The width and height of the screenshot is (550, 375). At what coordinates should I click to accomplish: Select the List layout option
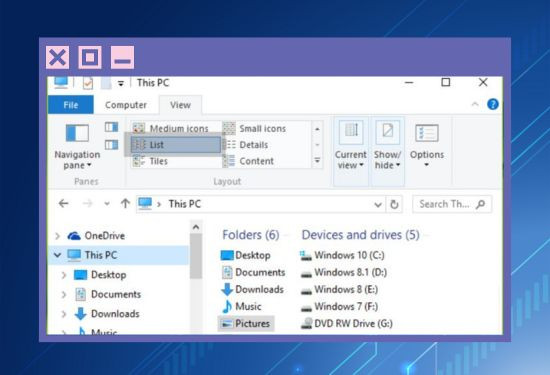click(175, 145)
